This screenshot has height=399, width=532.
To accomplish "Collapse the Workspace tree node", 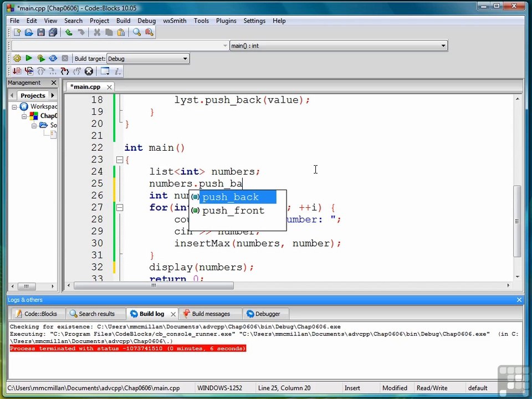I will coord(14,107).
